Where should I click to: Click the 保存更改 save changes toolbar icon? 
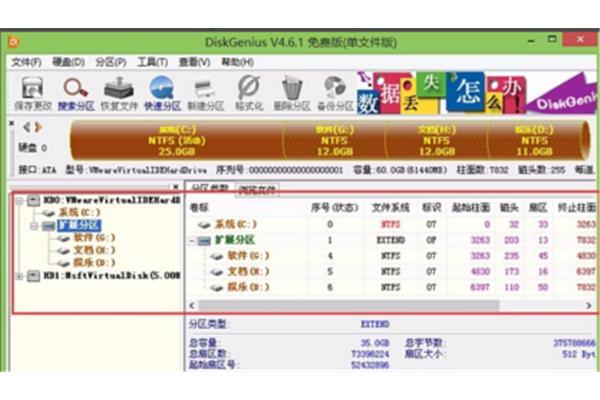point(33,94)
